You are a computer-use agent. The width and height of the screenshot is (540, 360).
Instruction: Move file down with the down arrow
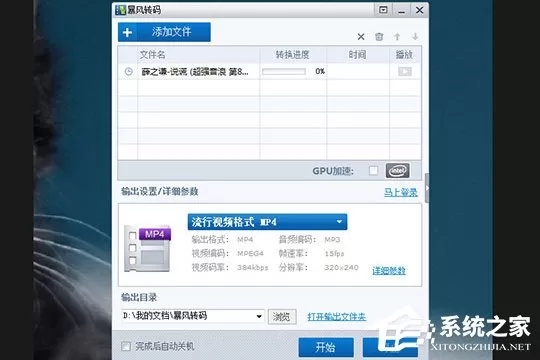click(415, 37)
